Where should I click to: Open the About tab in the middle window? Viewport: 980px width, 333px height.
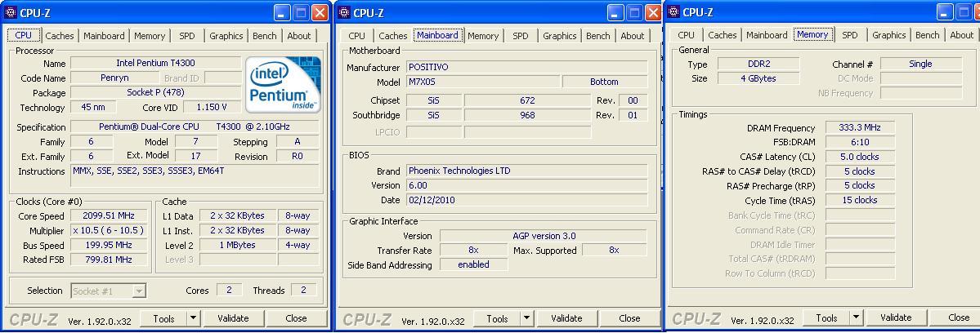pyautogui.click(x=633, y=36)
